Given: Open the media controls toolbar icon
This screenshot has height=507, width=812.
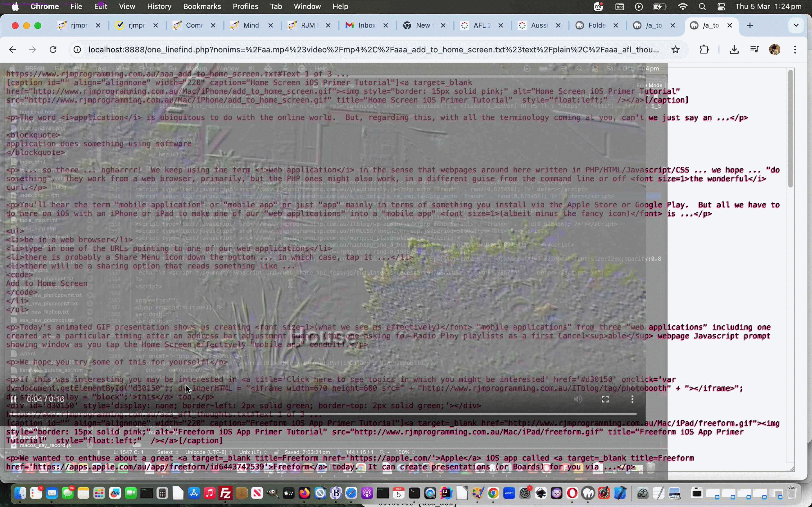Looking at the screenshot, I should click(754, 50).
